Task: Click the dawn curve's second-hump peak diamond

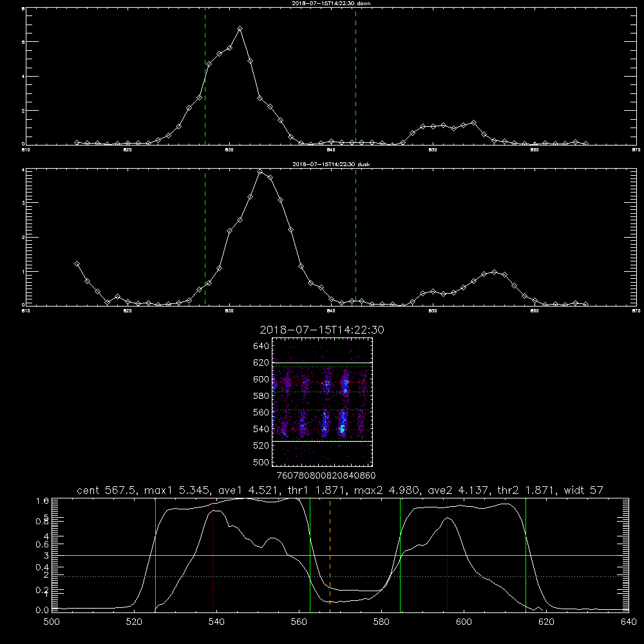Action: pyautogui.click(x=473, y=123)
